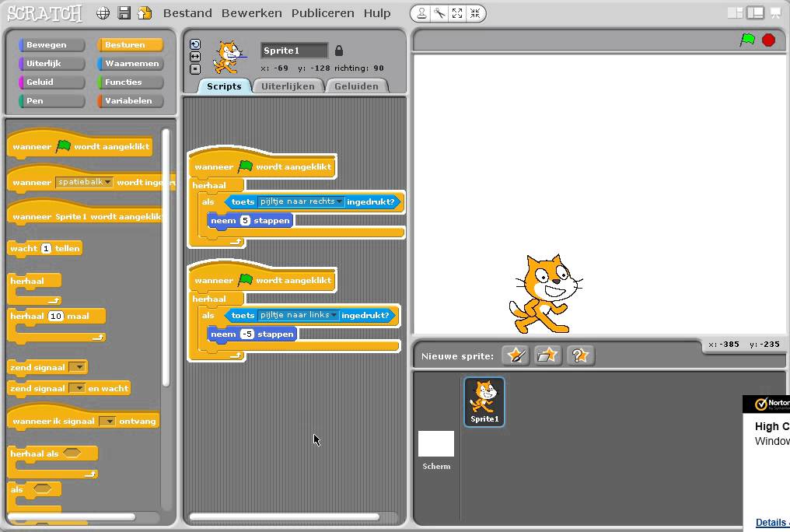790x532 pixels.
Task: Paint a new sprite
Action: 516,355
